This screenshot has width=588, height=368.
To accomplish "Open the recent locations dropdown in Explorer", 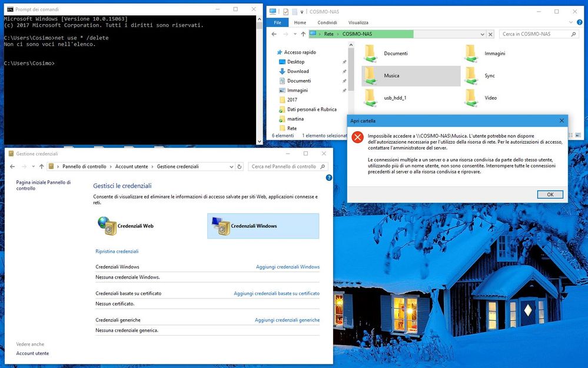I will [x=295, y=34].
